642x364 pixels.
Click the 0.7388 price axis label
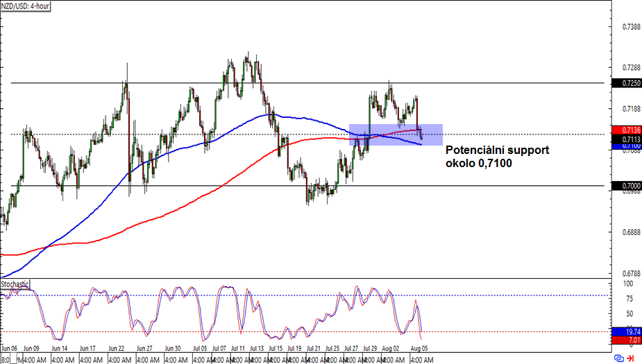pos(632,26)
